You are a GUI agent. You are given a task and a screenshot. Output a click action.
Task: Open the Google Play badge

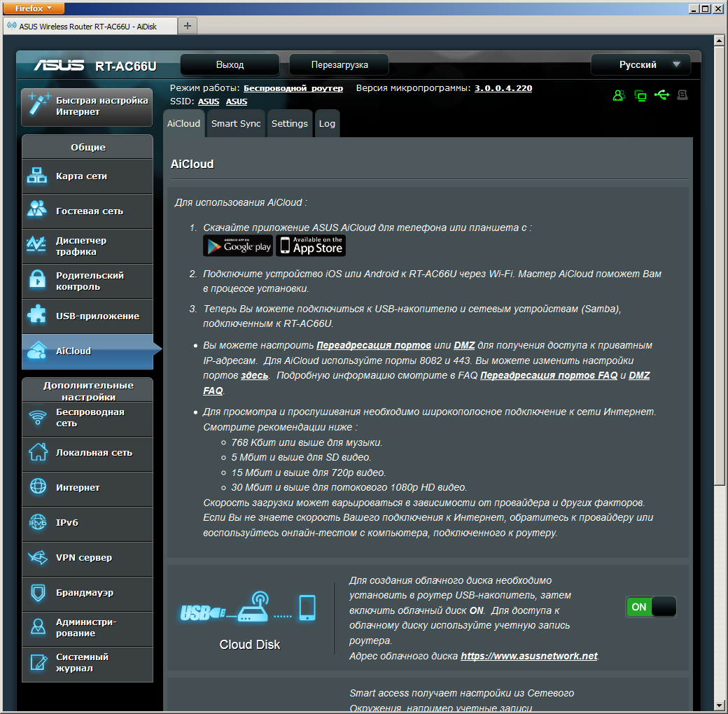[238, 246]
